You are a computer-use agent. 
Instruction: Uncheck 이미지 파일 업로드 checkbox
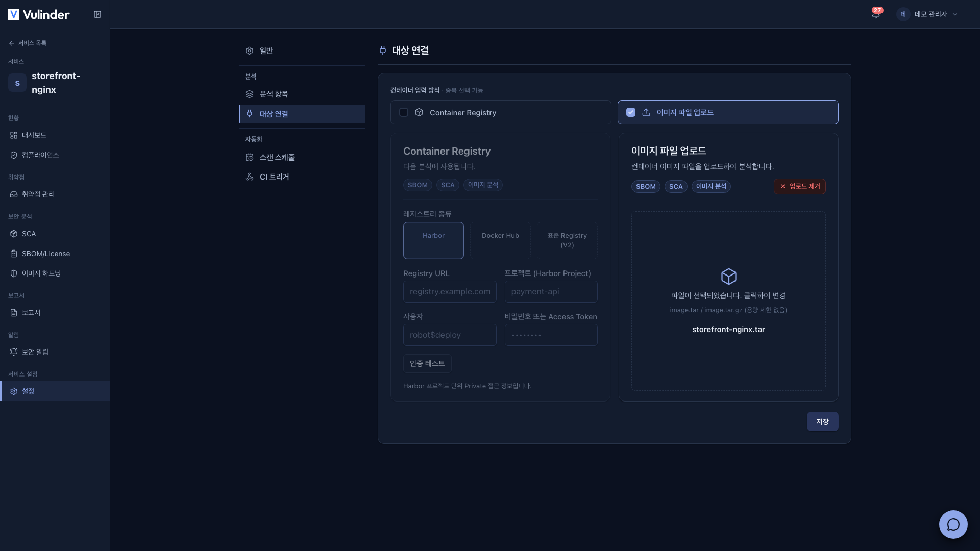(631, 112)
